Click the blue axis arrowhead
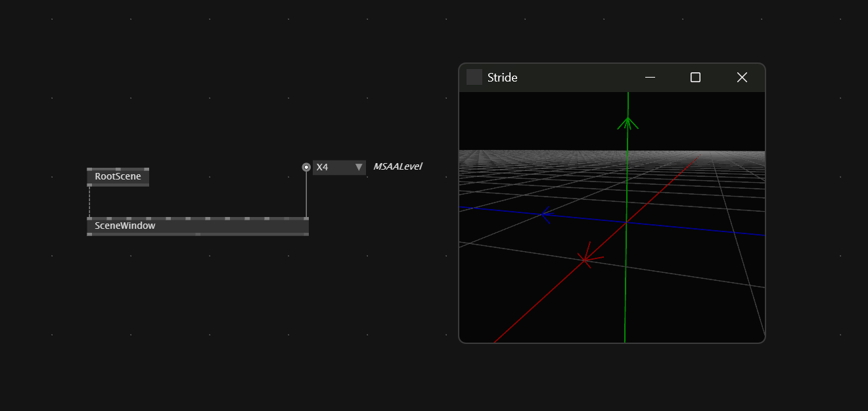This screenshot has width=868, height=411. coord(545,214)
